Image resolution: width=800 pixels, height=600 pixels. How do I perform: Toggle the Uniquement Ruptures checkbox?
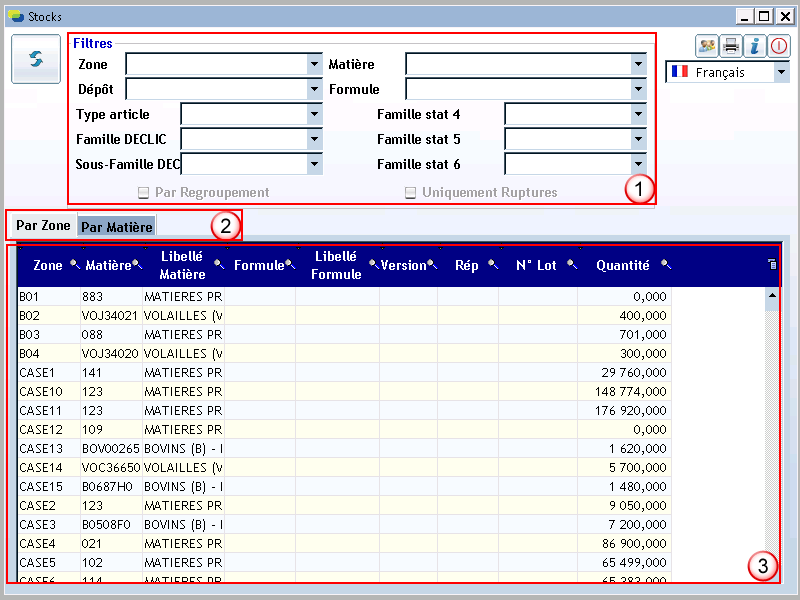410,192
